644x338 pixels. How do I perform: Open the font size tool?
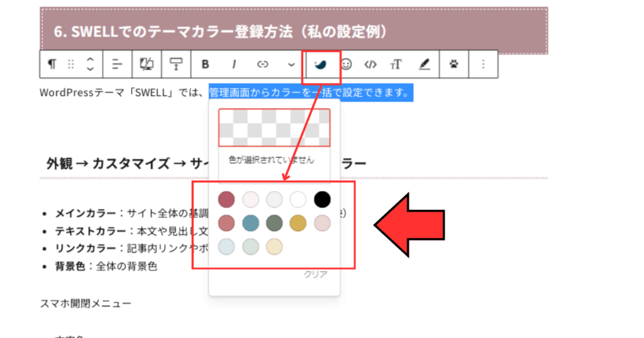396,64
